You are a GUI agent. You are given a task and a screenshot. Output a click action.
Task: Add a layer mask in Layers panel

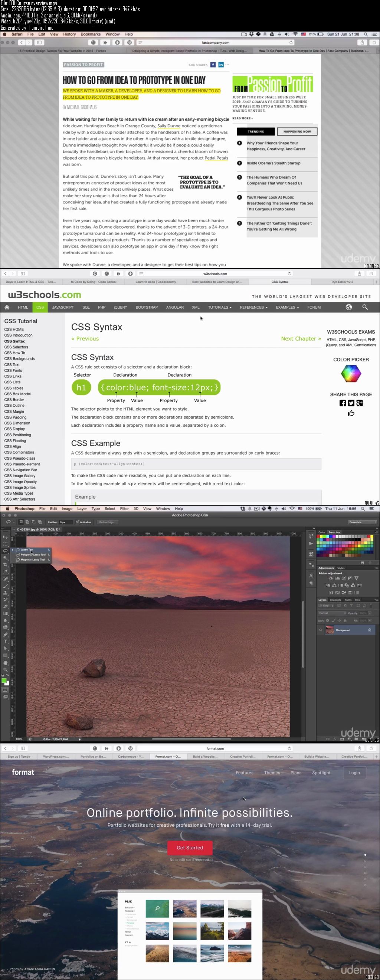point(343,739)
